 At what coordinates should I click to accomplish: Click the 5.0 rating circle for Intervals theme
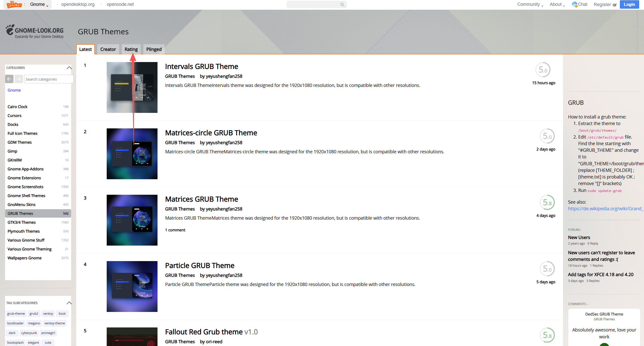point(543,70)
